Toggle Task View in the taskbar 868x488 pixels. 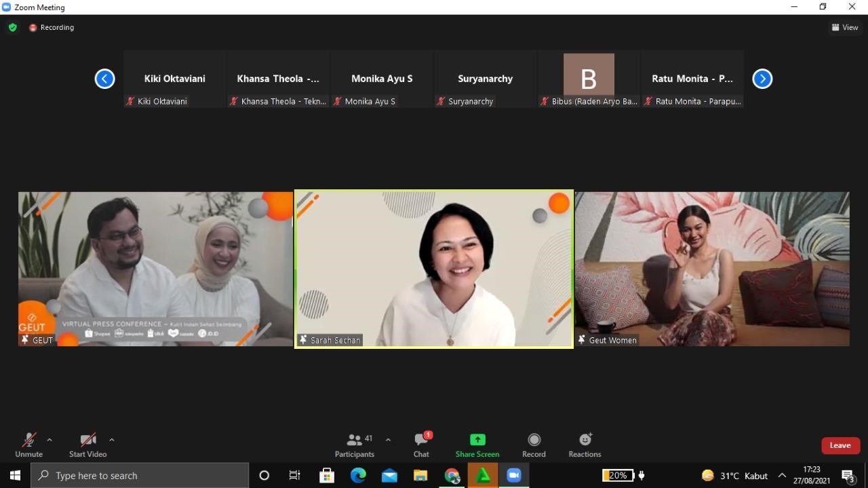pos(294,475)
